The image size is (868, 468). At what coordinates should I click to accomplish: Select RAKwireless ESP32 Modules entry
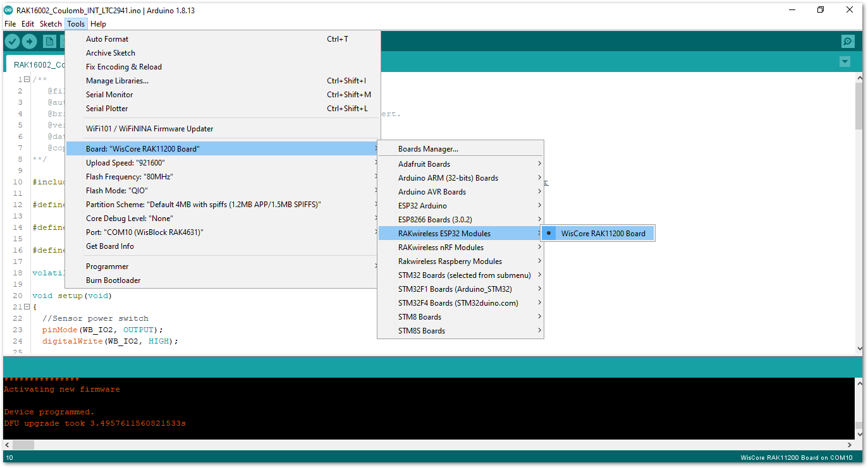(x=460, y=234)
